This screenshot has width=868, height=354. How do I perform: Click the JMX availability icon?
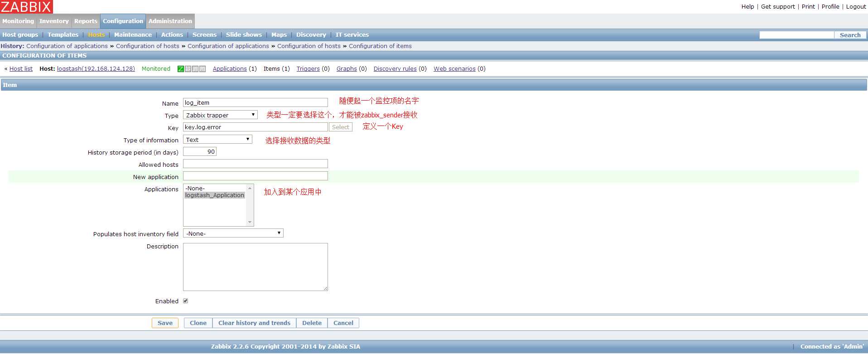(195, 69)
